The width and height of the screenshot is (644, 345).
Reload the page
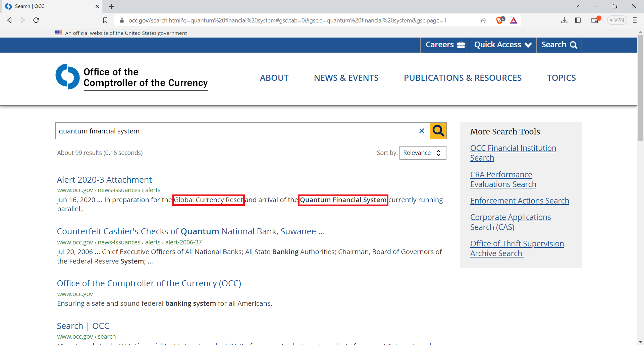pos(36,20)
